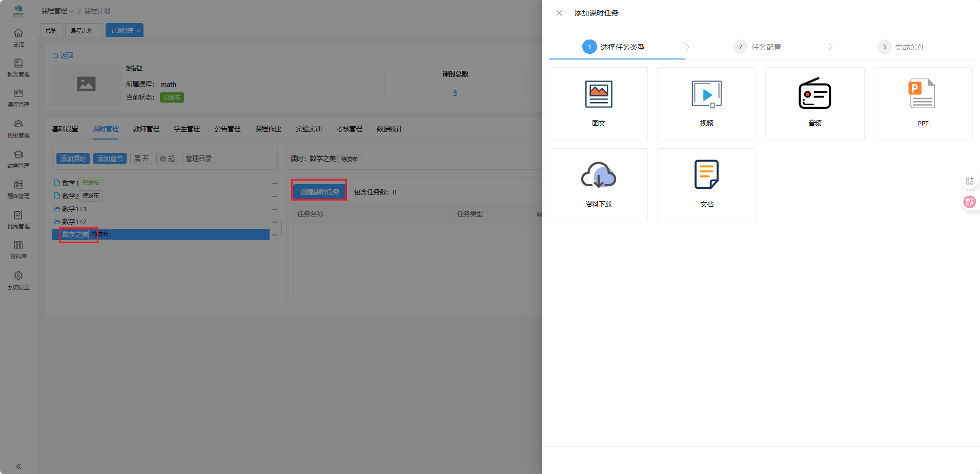Click the 添加章节 button
This screenshot has height=474, width=980.
[x=110, y=159]
